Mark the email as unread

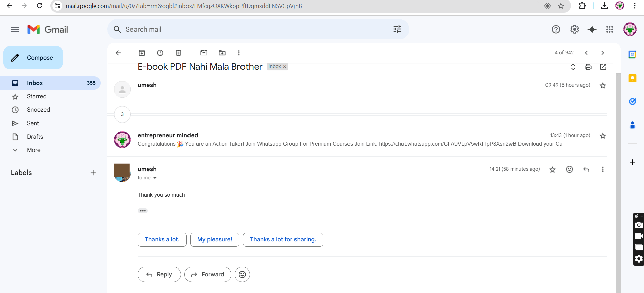point(204,53)
